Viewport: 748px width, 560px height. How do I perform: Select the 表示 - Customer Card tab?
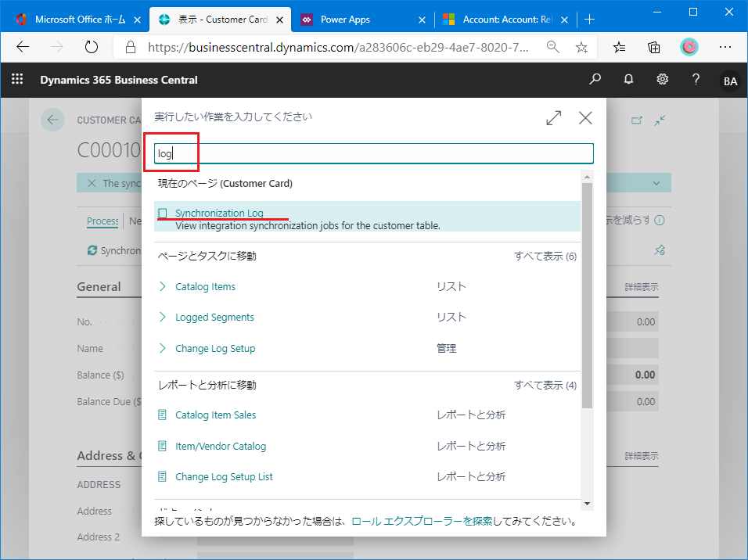(x=221, y=20)
